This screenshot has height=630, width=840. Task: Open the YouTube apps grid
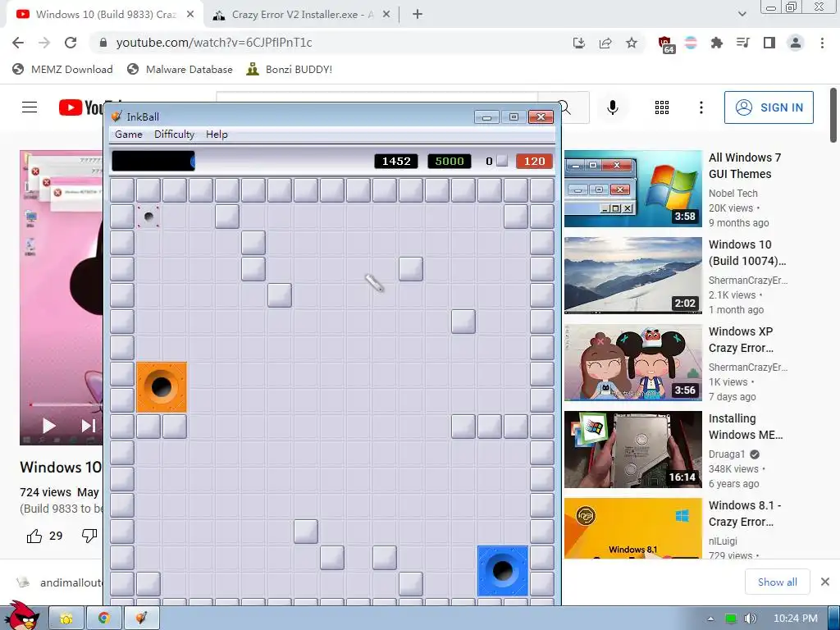click(x=662, y=107)
